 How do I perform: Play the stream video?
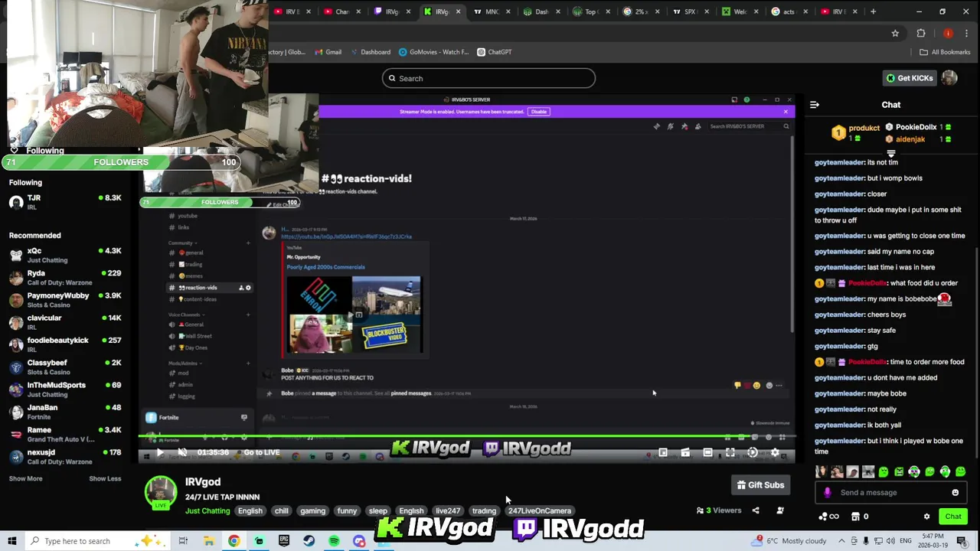click(x=159, y=452)
